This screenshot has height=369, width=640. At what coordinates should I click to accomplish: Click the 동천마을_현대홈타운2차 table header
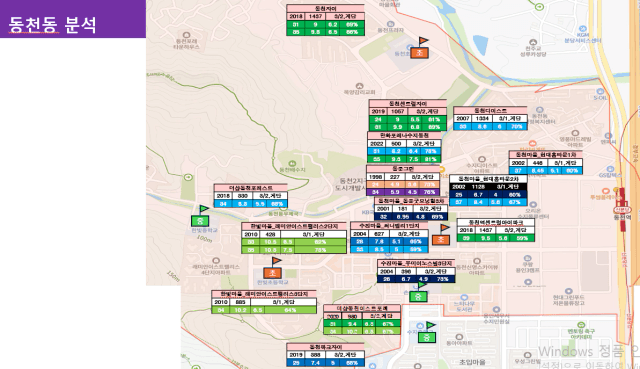(x=488, y=179)
